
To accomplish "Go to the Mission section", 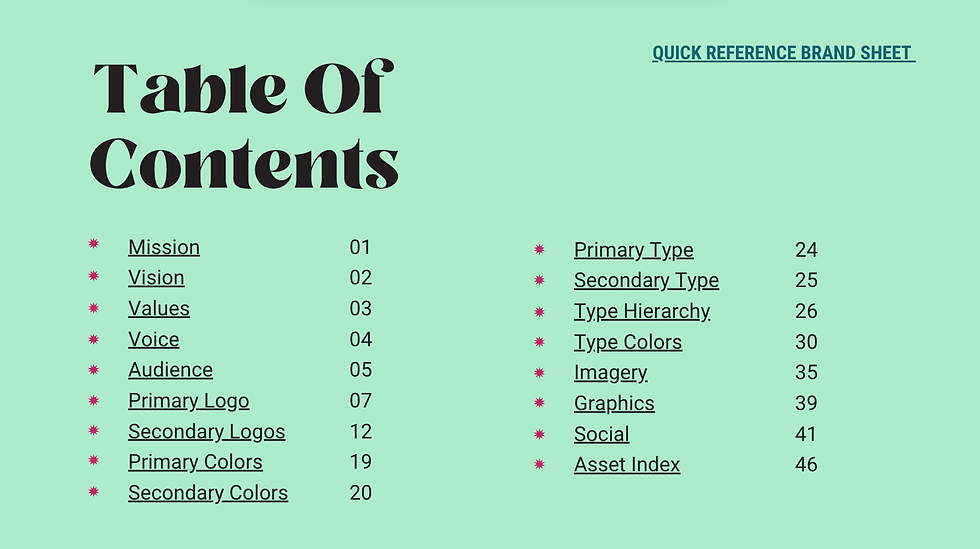I will 164,247.
